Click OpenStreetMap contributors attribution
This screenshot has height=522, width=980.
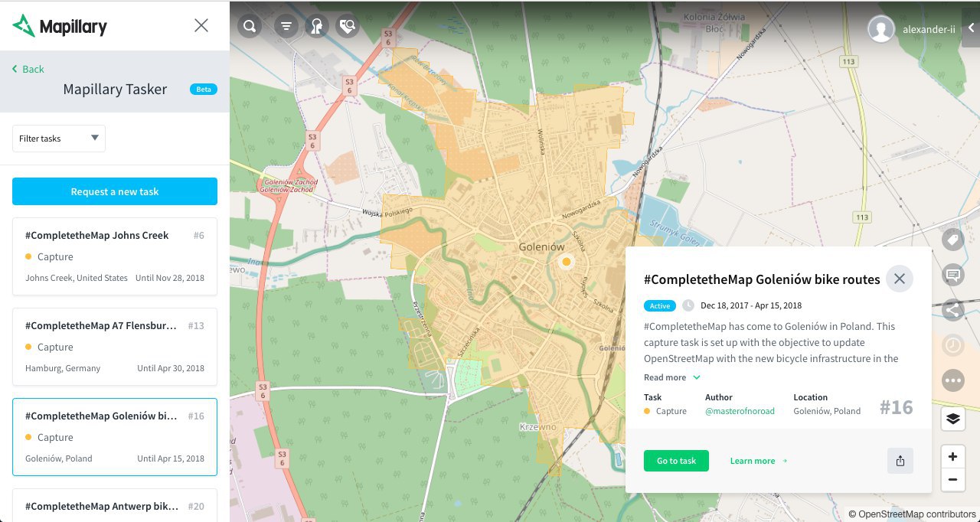tap(917, 514)
